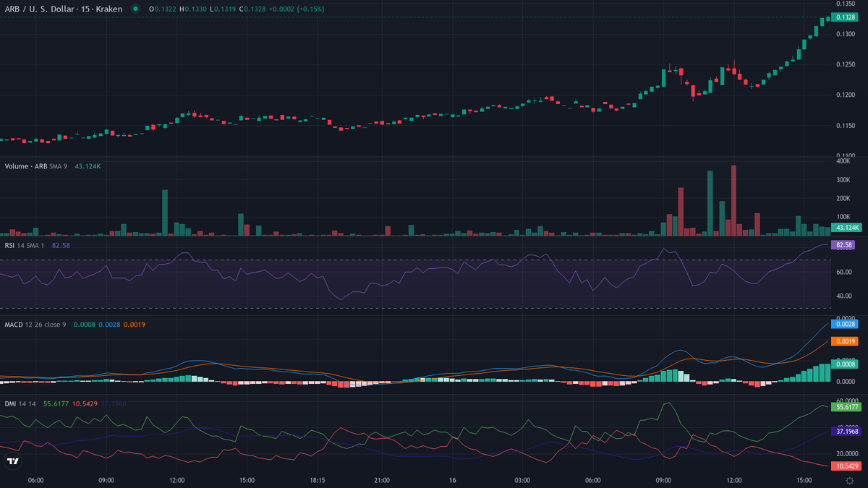Viewport: 868px width, 488px height.
Task: Click the orange signal value tag 0.0019
Action: click(x=846, y=341)
